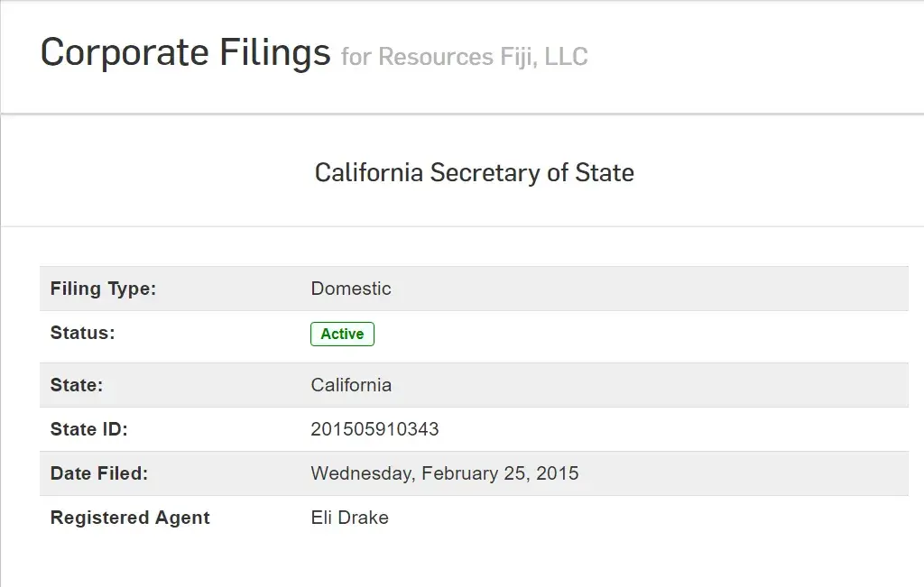This screenshot has width=924, height=587.
Task: Click the word Corporate in the title
Action: [125, 53]
